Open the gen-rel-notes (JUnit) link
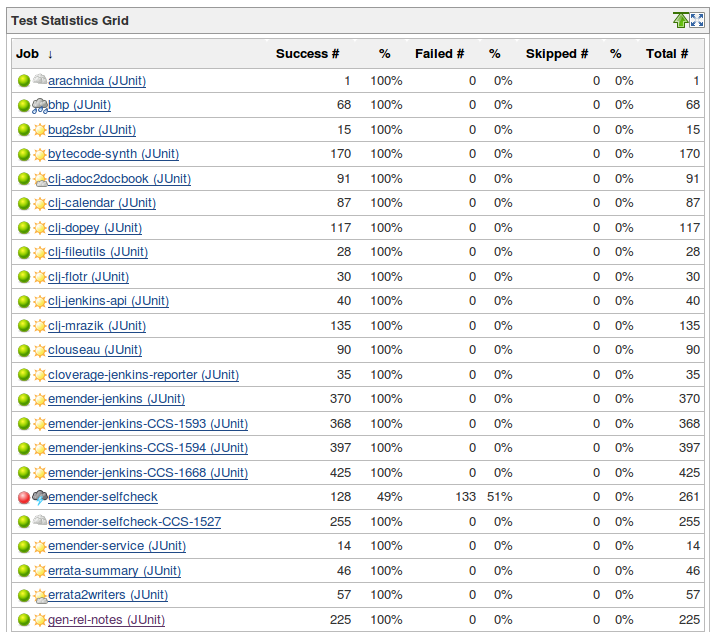Viewport: 715px width, 632px height. pyautogui.click(x=106, y=620)
